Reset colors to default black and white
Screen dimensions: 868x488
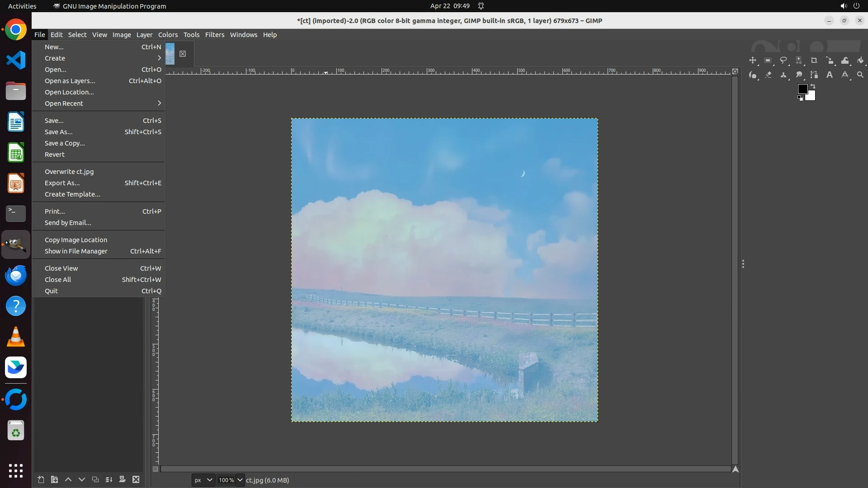pos(800,98)
